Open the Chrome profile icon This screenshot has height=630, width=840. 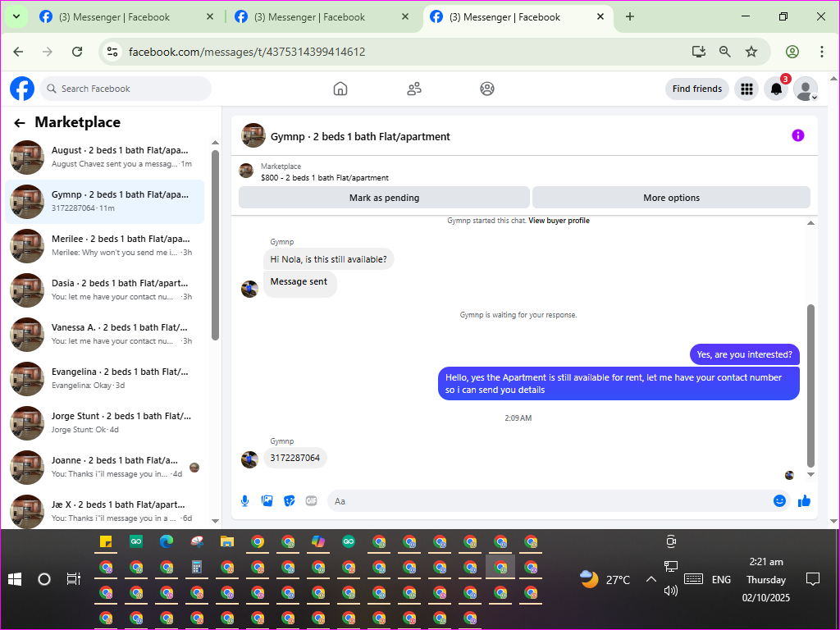pyautogui.click(x=792, y=52)
